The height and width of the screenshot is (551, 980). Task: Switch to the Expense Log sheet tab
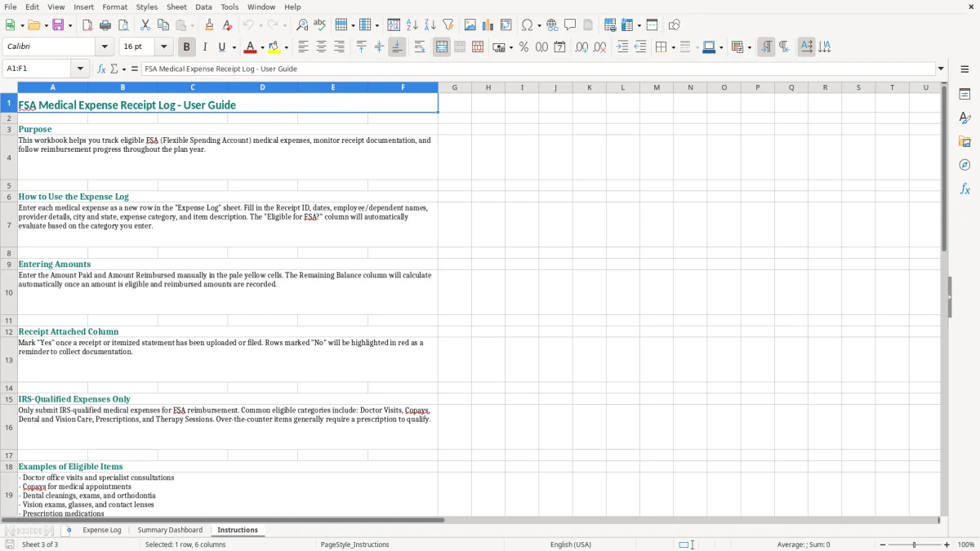point(102,530)
